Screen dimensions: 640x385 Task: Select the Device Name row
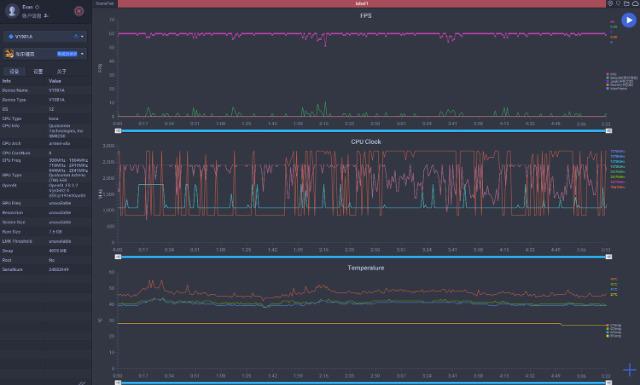[45, 90]
